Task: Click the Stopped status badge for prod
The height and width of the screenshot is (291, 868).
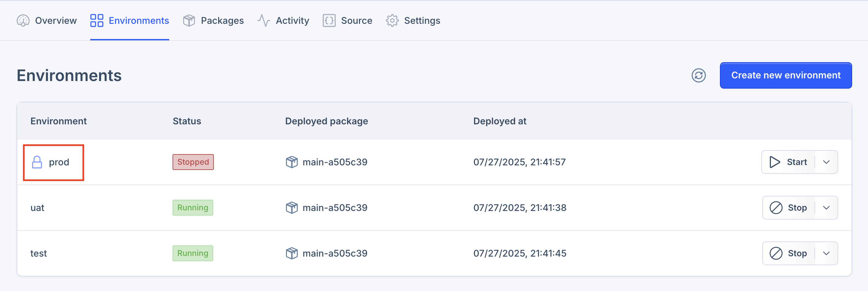Action: click(x=193, y=162)
